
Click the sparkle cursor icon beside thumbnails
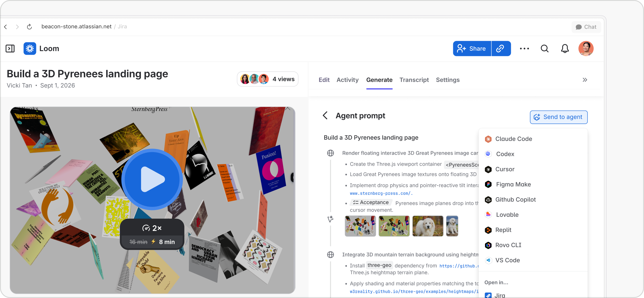pos(331,219)
